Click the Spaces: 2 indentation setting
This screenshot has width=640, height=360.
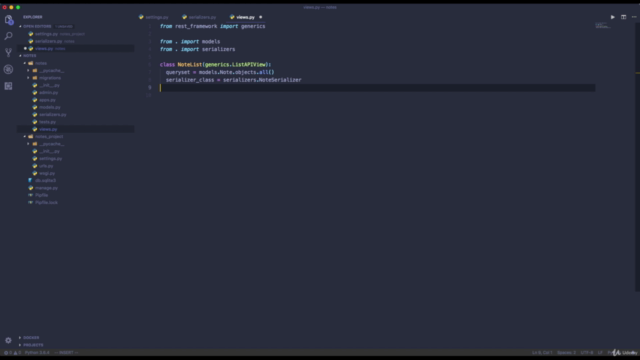point(567,353)
